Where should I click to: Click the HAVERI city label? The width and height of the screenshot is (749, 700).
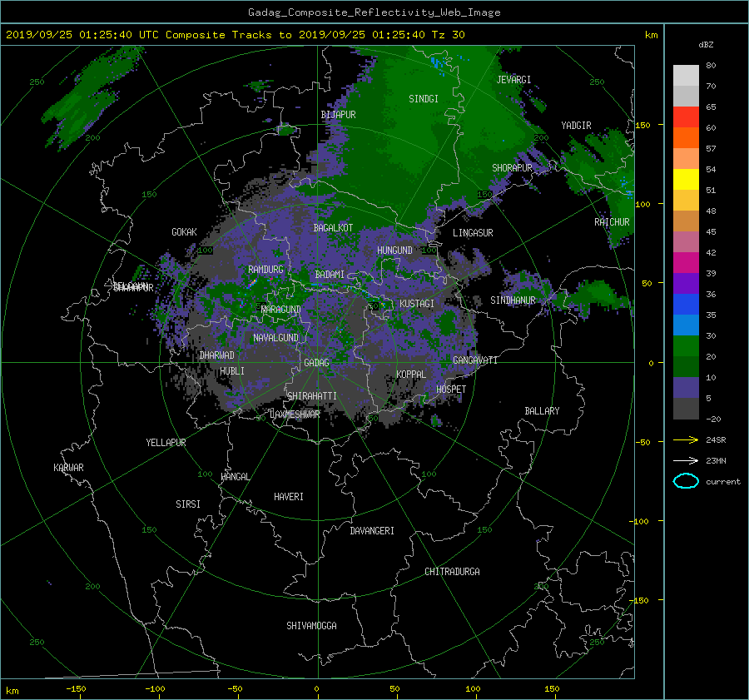click(289, 497)
